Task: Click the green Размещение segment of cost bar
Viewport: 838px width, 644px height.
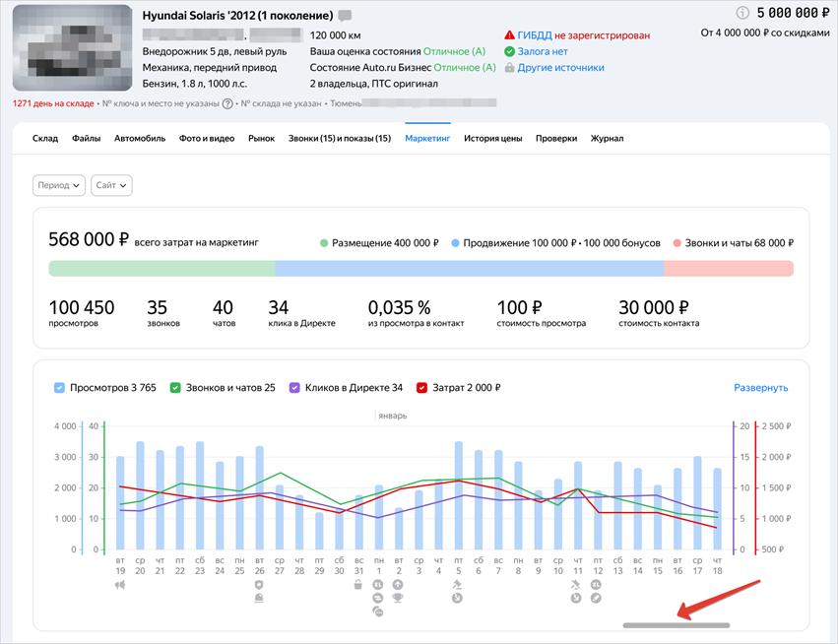Action: (161, 268)
